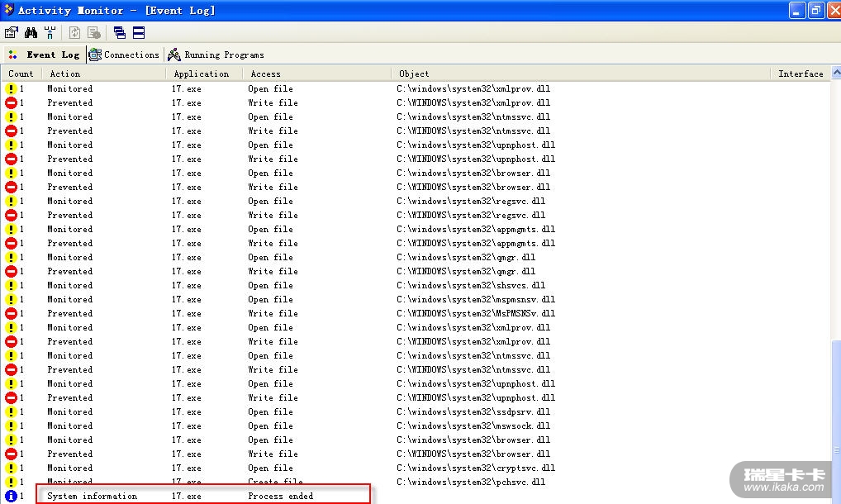Click warning icon of ssdpsrv.dll row
The image size is (841, 504).
tap(11, 411)
